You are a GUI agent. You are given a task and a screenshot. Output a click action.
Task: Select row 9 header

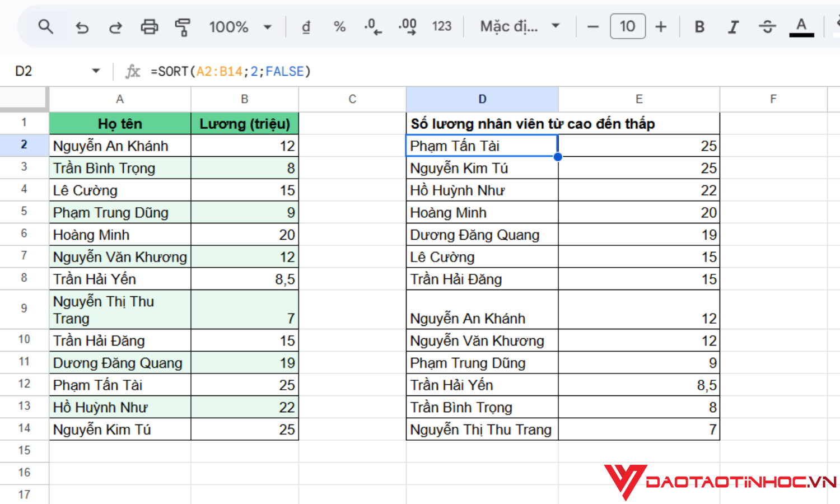coord(24,309)
